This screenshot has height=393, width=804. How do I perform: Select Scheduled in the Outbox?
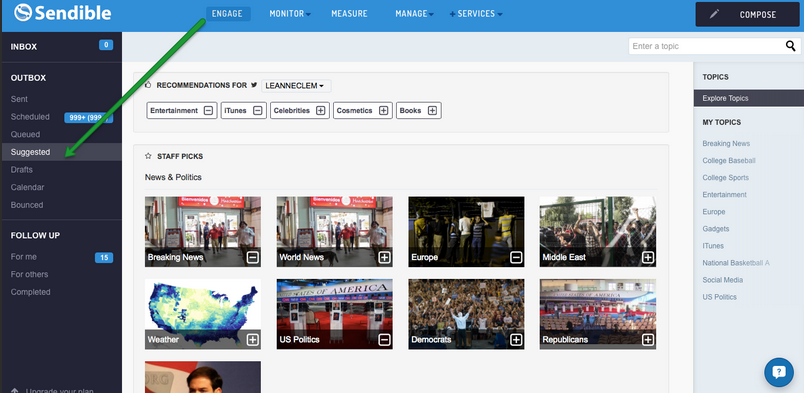point(30,116)
